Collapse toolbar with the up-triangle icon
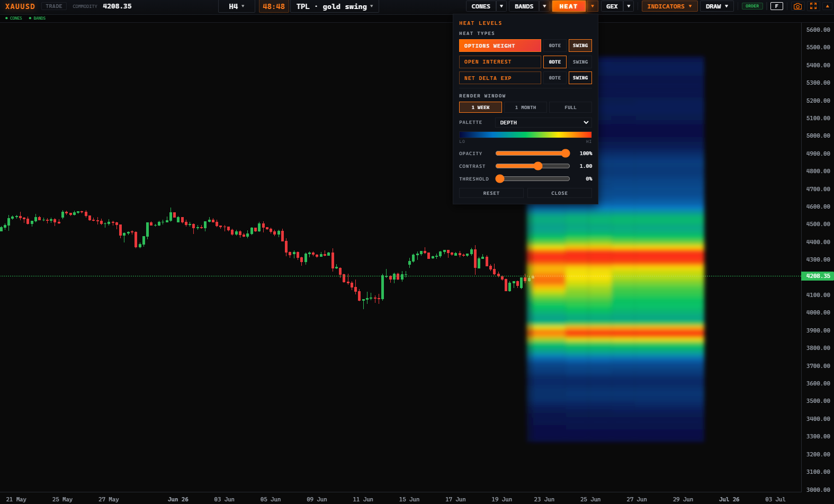This screenshot has width=834, height=504. [827, 6]
